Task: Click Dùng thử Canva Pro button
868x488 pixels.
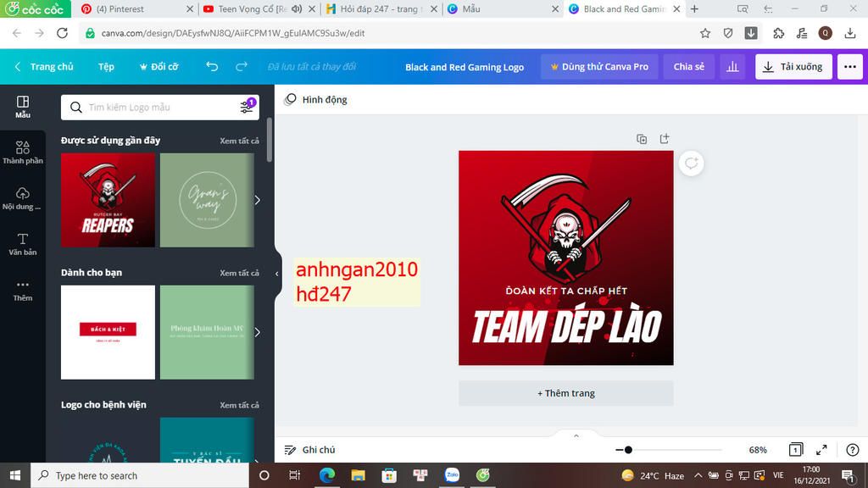Action: pyautogui.click(x=599, y=66)
